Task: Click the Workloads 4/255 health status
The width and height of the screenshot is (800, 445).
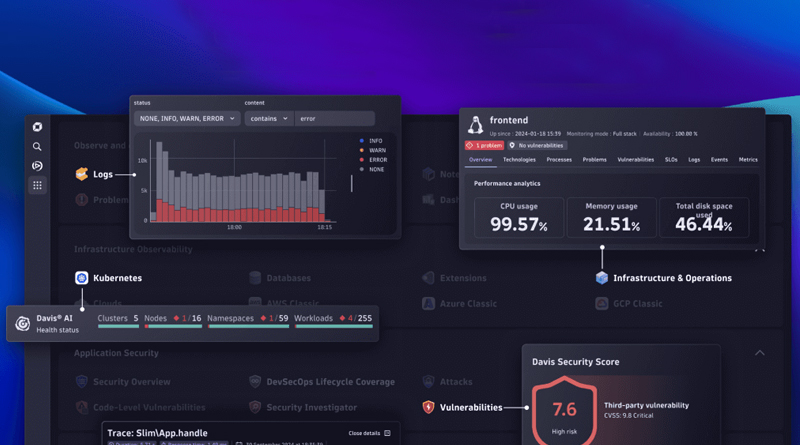Action: point(333,321)
